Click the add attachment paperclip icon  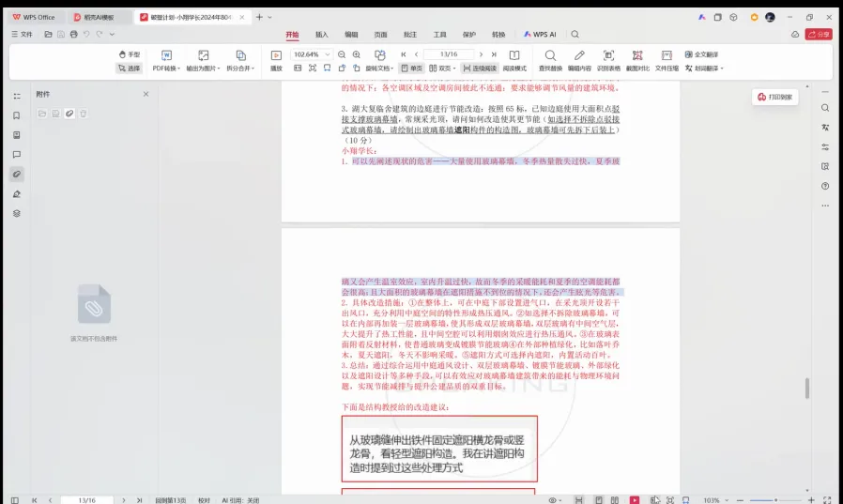(69, 114)
